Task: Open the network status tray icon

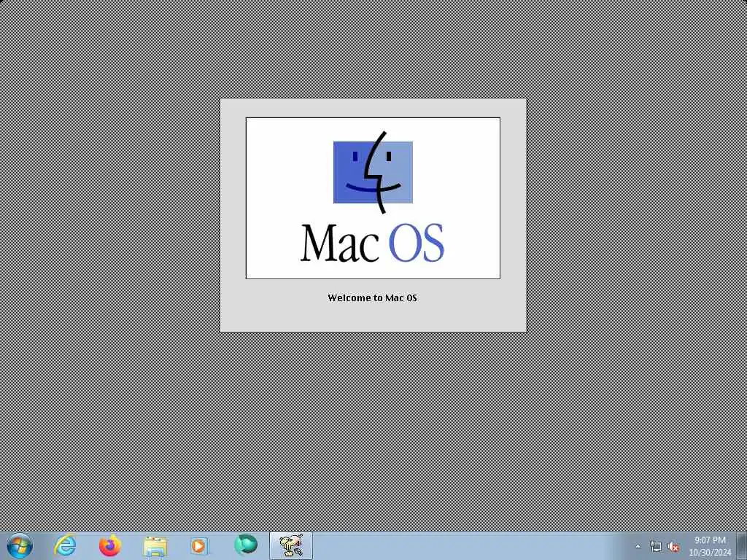Action: tap(656, 547)
